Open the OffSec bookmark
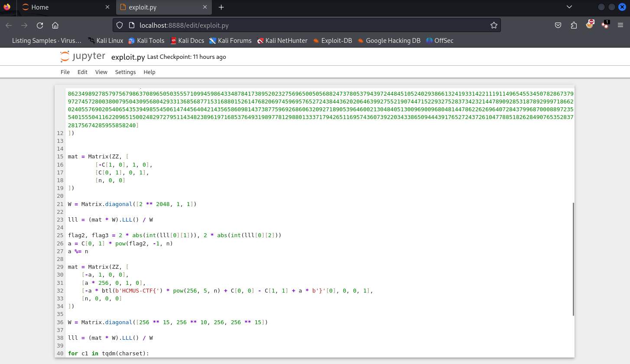This screenshot has width=630, height=364. (439, 41)
